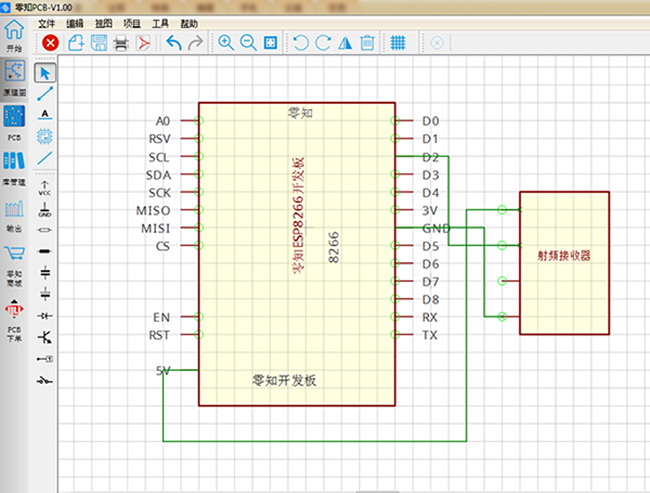Open the 文件 menu

(x=46, y=24)
